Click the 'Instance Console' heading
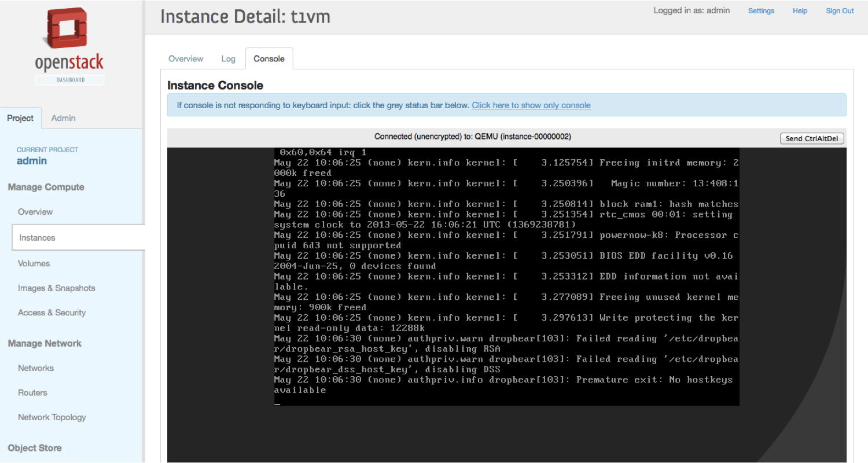868x463 pixels. [x=215, y=86]
